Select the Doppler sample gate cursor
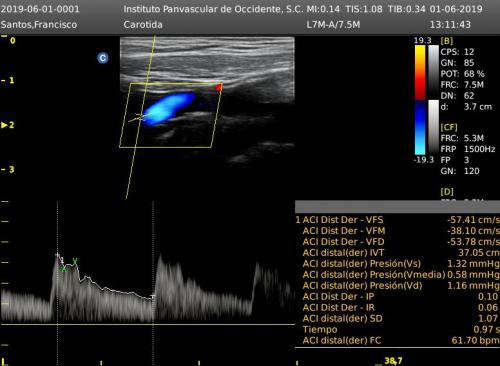The height and width of the screenshot is (366, 500). point(140,117)
